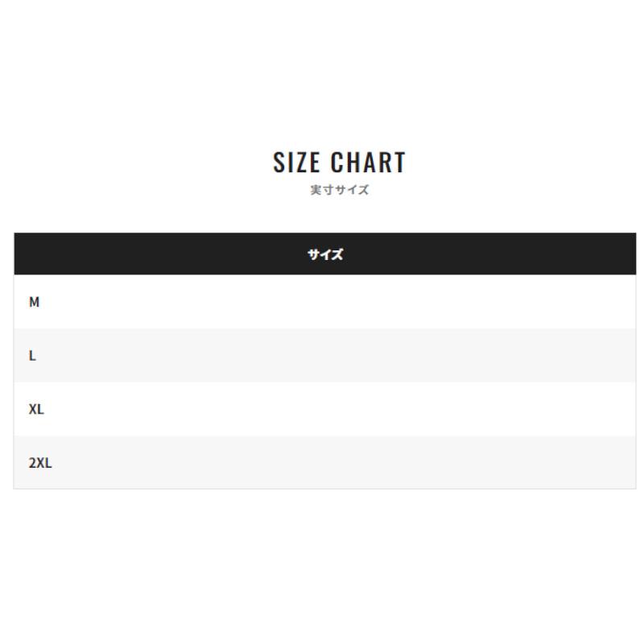Image resolution: width=644 pixels, height=644 pixels.
Task: Choose the XL size label
Action: 36,410
